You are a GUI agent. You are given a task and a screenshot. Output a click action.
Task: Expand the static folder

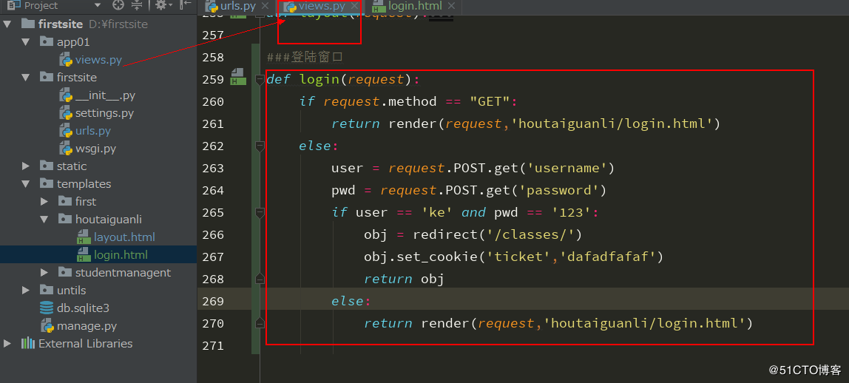25,166
